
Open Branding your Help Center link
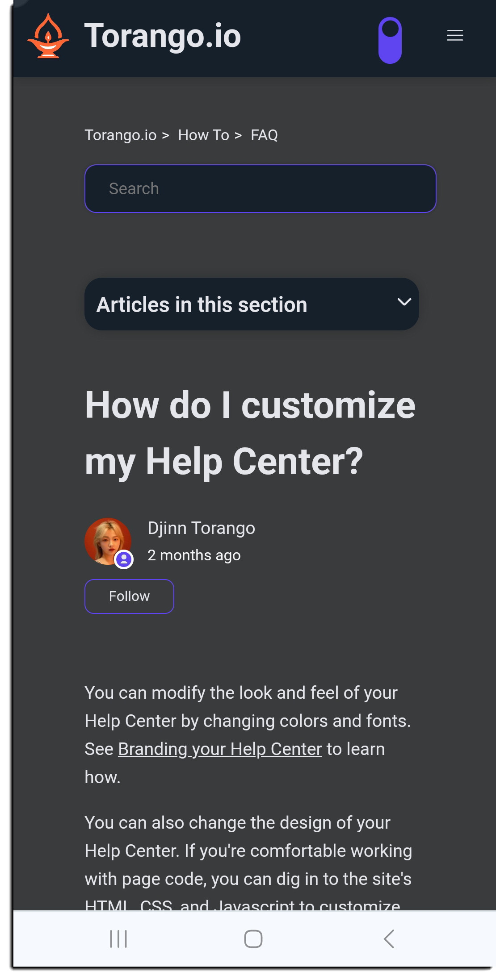coord(220,749)
